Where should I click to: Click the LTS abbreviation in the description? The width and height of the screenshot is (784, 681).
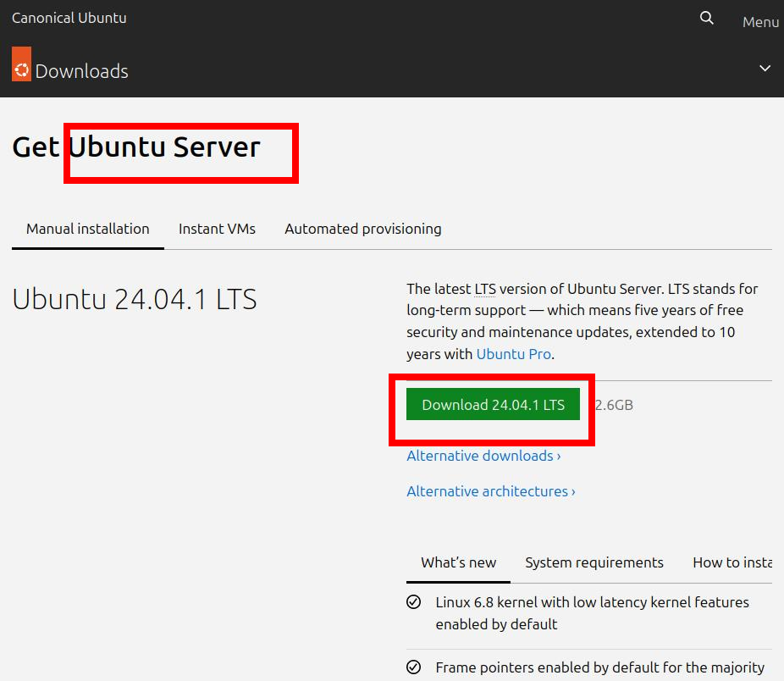click(x=485, y=289)
